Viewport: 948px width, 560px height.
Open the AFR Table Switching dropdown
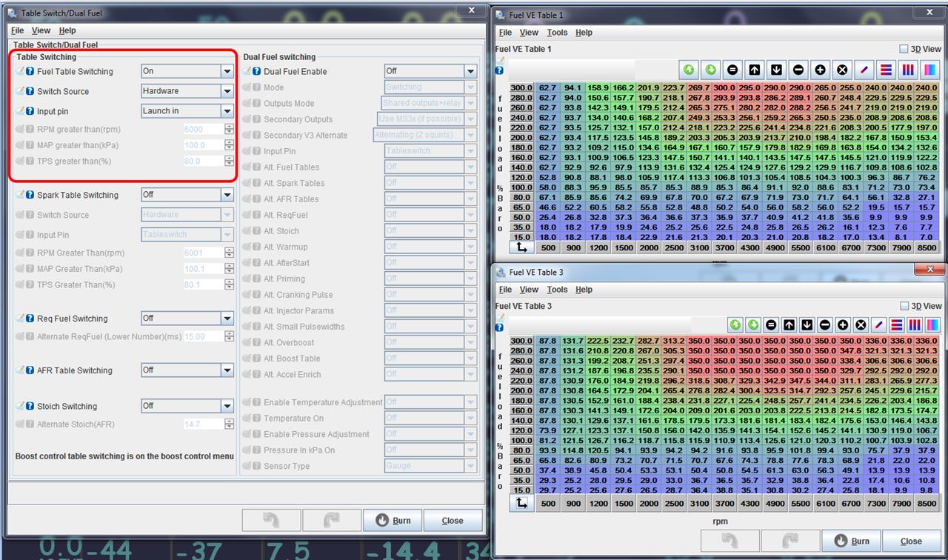point(187,370)
